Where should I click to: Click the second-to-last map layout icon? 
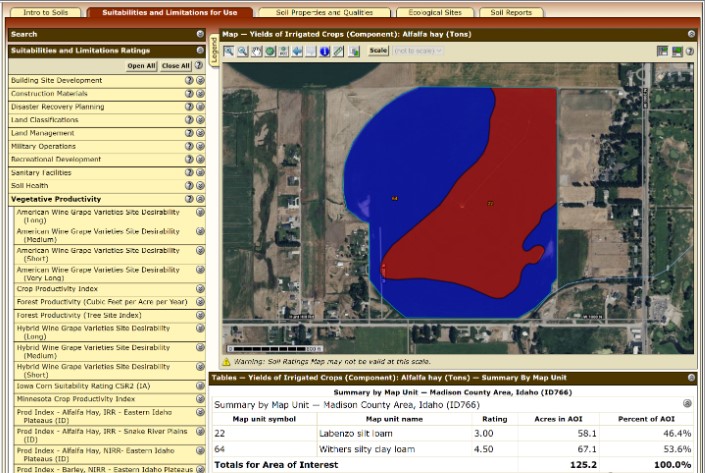[677, 51]
